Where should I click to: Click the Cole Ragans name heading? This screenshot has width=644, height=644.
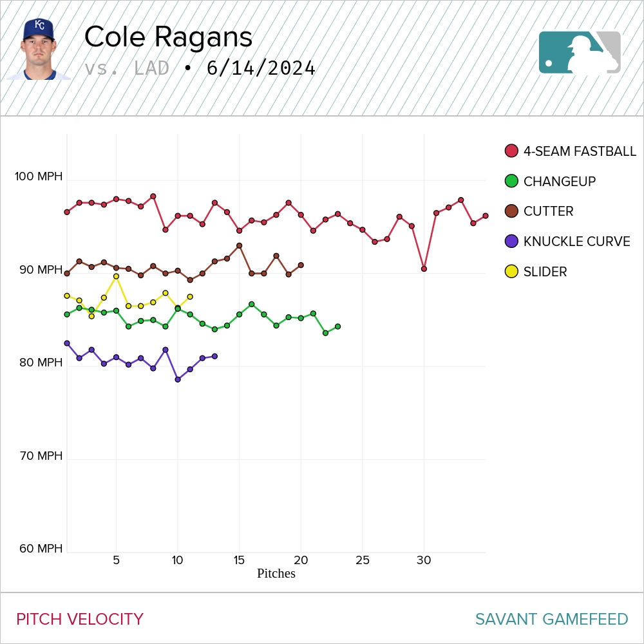[168, 37]
